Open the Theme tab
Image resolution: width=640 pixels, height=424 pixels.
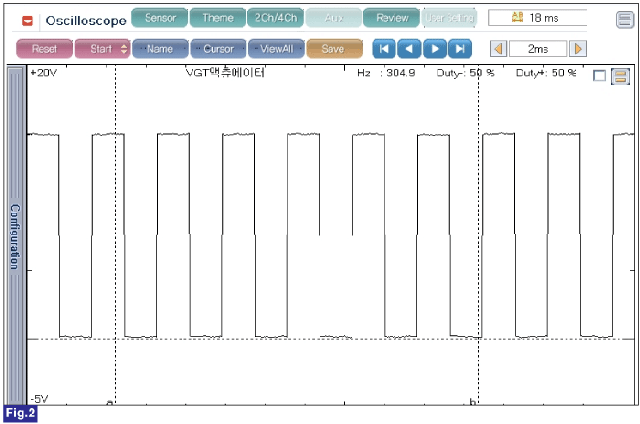pos(218,18)
